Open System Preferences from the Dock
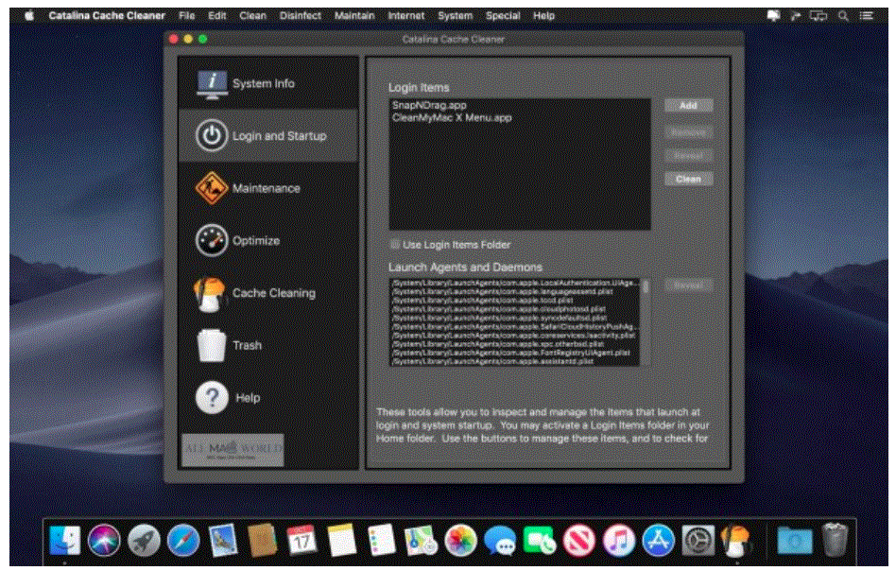896x588 pixels. [x=698, y=540]
